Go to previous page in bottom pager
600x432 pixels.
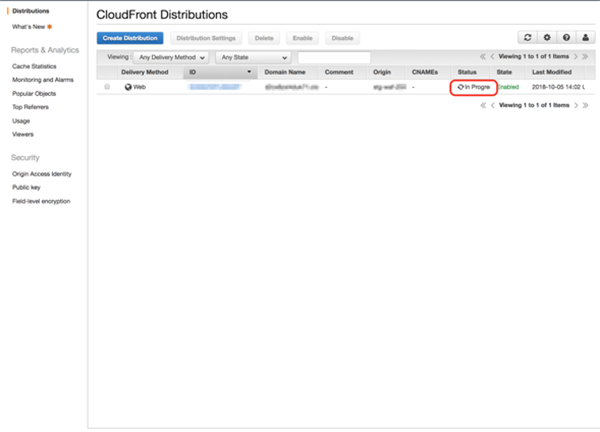click(x=493, y=105)
